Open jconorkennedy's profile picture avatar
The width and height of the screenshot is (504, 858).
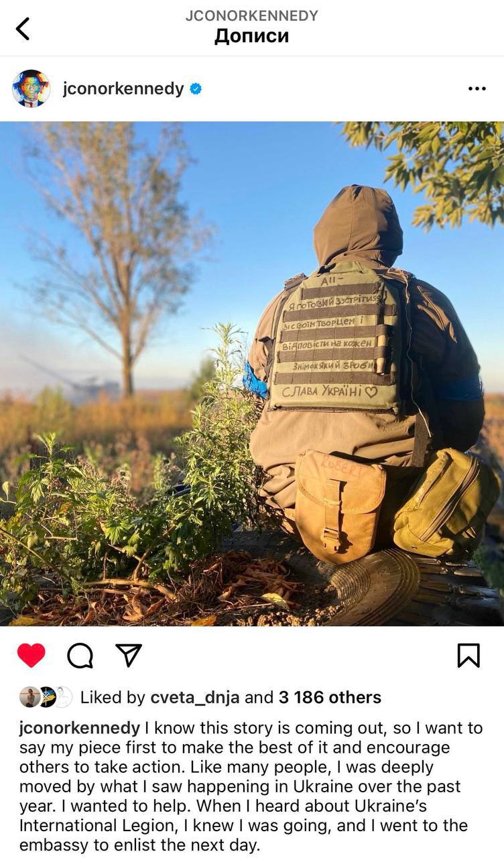click(x=31, y=88)
